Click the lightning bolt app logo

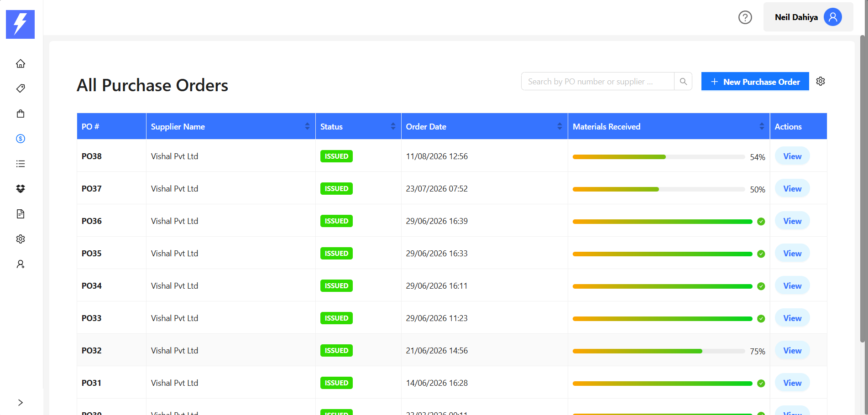click(x=20, y=24)
